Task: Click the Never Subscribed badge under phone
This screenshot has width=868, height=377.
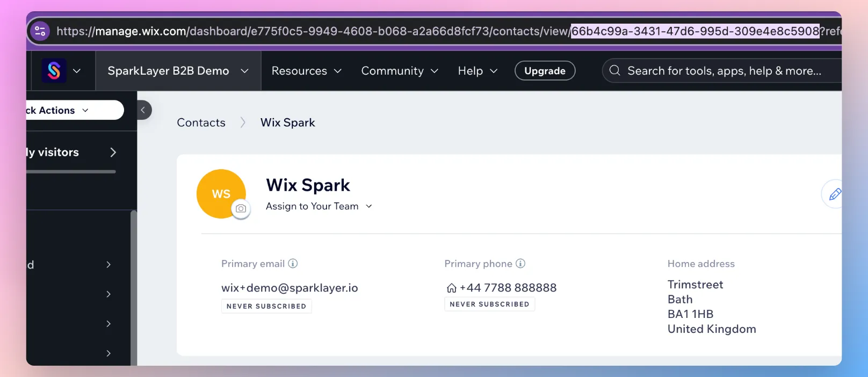Action: 489,304
